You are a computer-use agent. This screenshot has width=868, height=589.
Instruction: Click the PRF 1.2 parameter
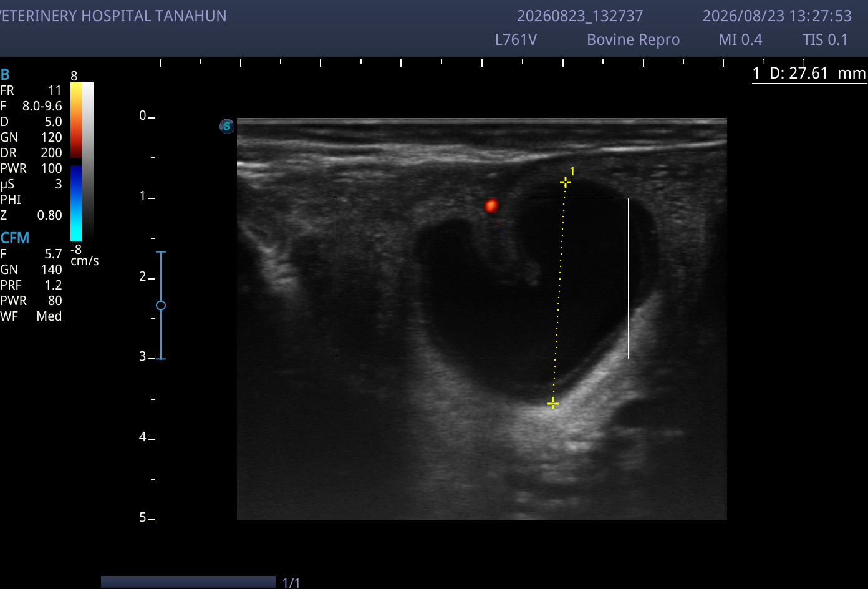(31, 285)
